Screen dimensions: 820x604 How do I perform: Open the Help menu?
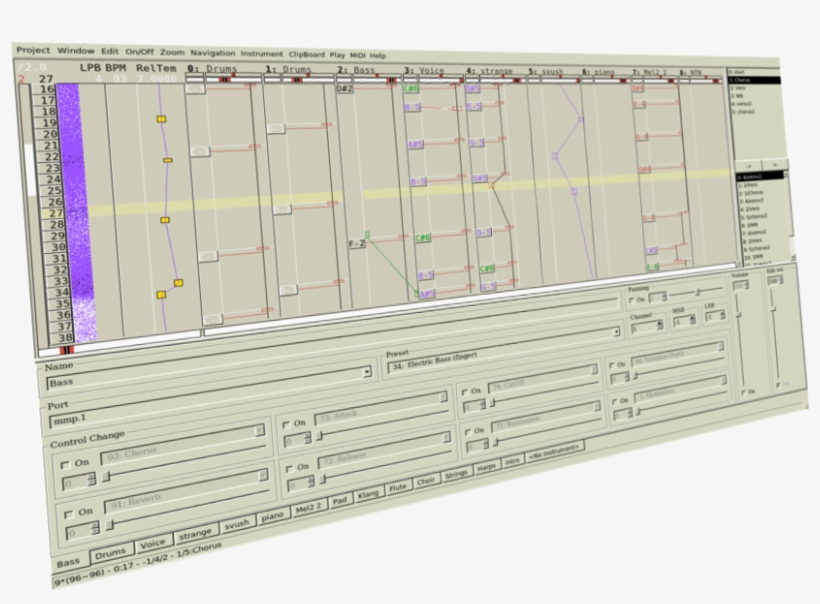point(378,55)
